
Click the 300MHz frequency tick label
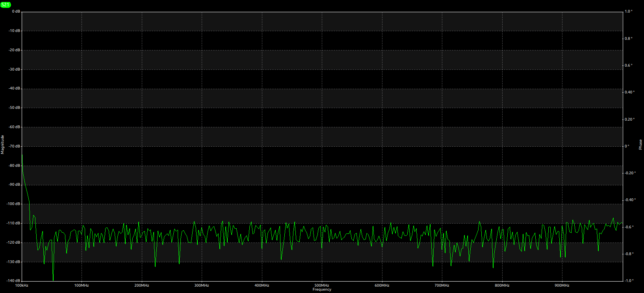[202, 285]
